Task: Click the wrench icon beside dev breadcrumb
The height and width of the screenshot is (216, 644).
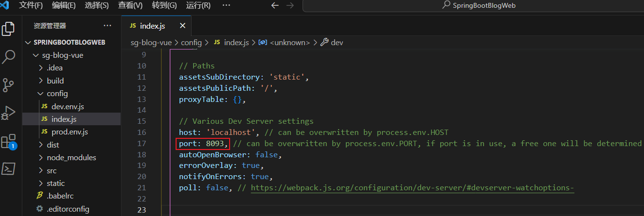Action: coord(324,42)
